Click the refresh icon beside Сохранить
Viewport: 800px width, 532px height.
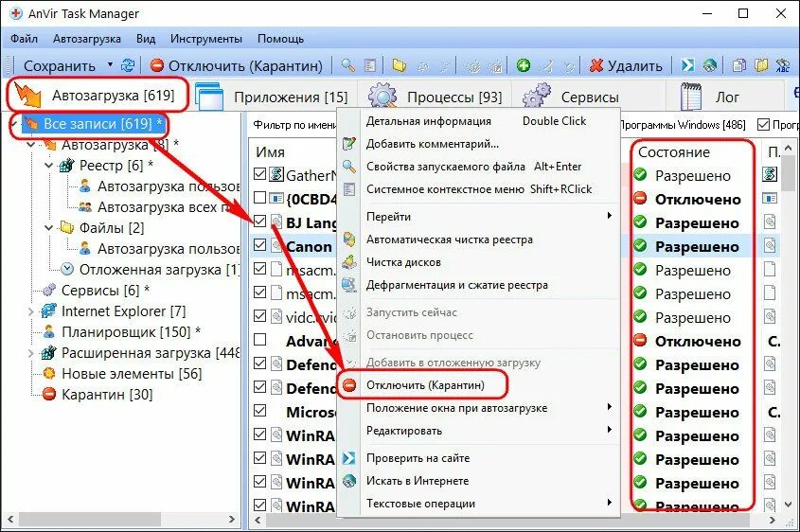click(x=128, y=65)
